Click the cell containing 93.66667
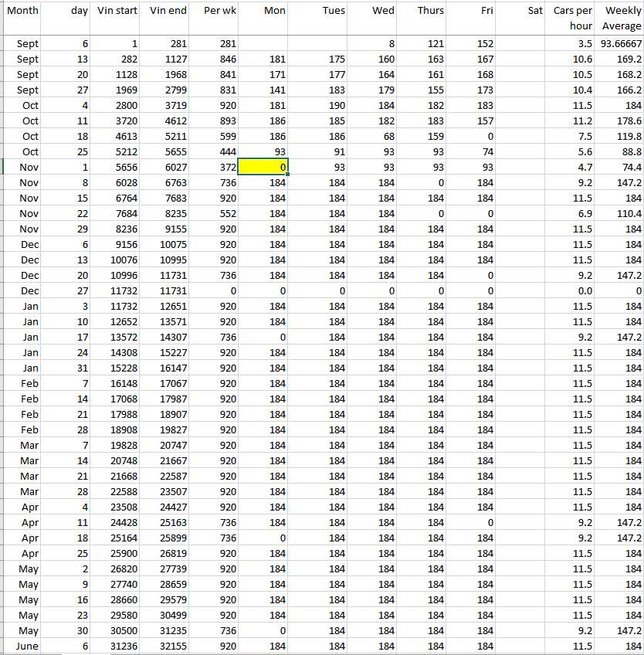Image resolution: width=644 pixels, height=655 pixels. tap(619, 44)
